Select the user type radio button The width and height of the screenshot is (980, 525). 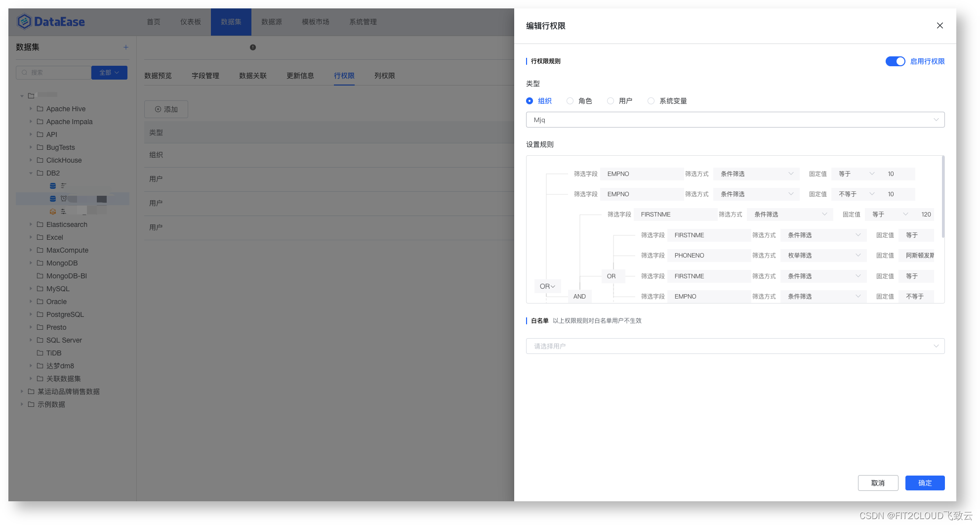(611, 101)
